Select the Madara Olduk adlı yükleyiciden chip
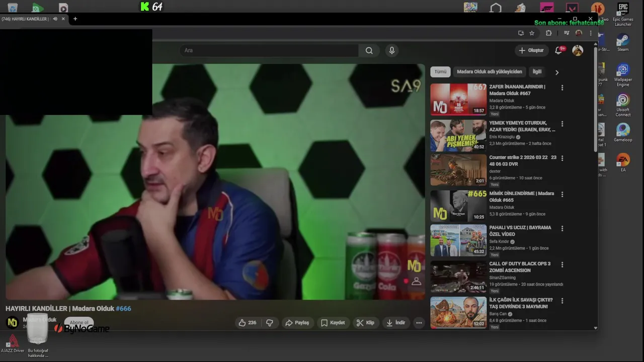Screen dimensions: 644x362 point(490,72)
